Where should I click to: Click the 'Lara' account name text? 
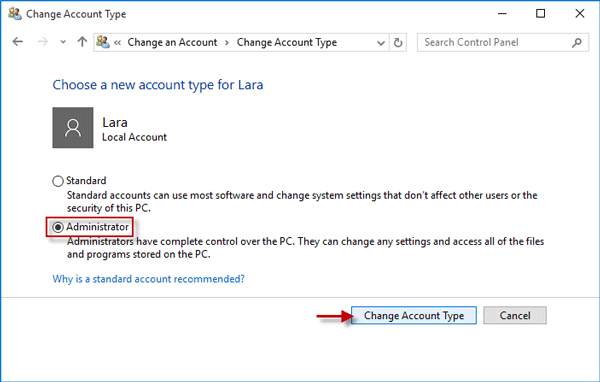pos(115,122)
